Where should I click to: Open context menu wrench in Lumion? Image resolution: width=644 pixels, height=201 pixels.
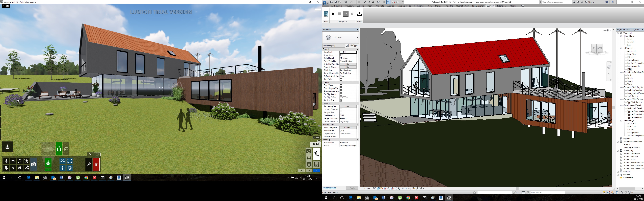coord(89,164)
